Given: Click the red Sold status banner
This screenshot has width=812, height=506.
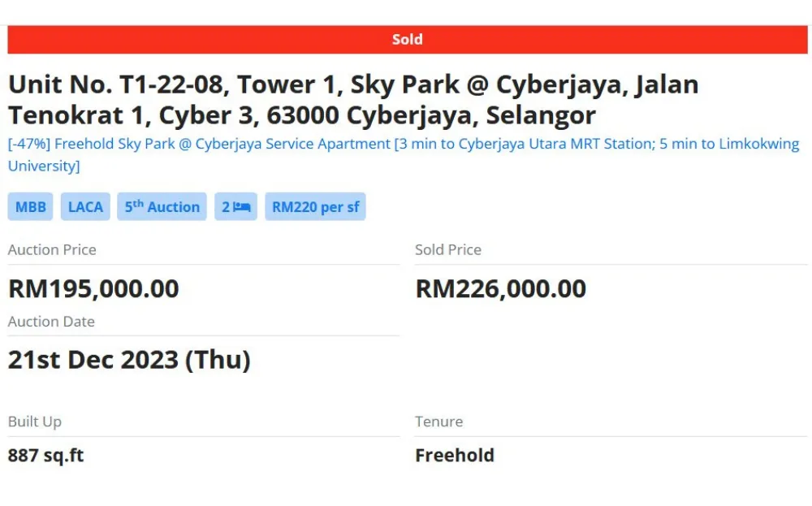Looking at the screenshot, I should pos(407,39).
